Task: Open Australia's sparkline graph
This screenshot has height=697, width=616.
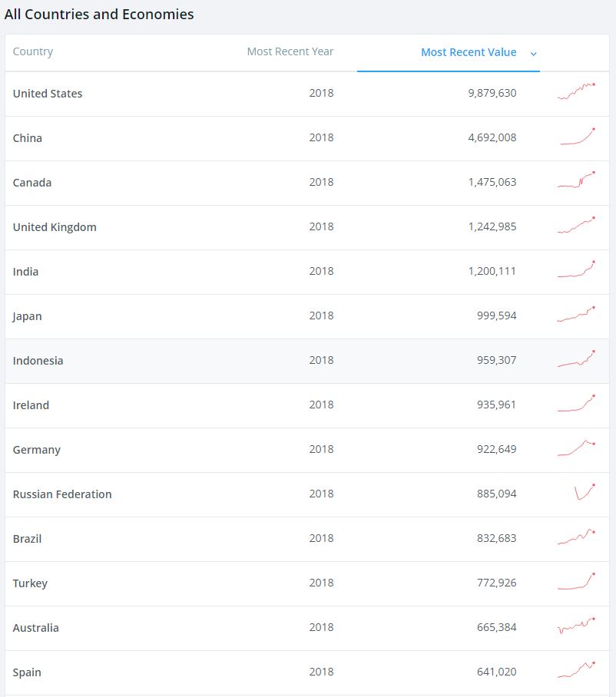Action: (576, 626)
